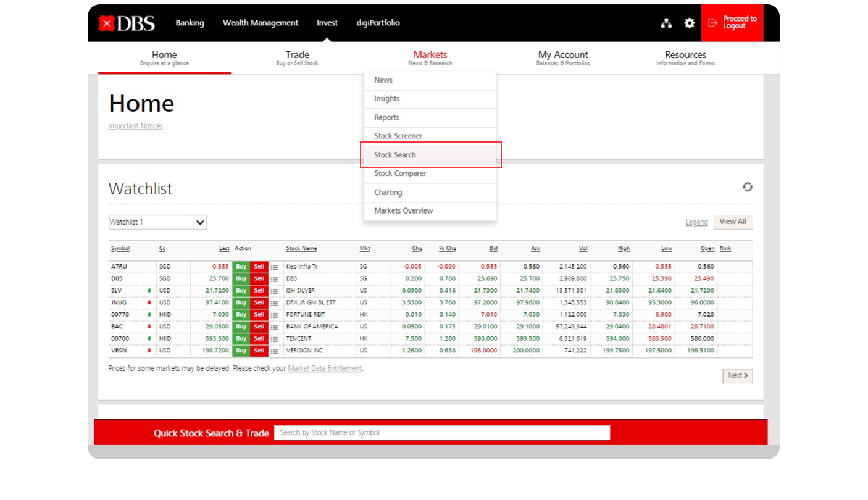Click the DBS logo
This screenshot has height=500, width=868.
127,23
